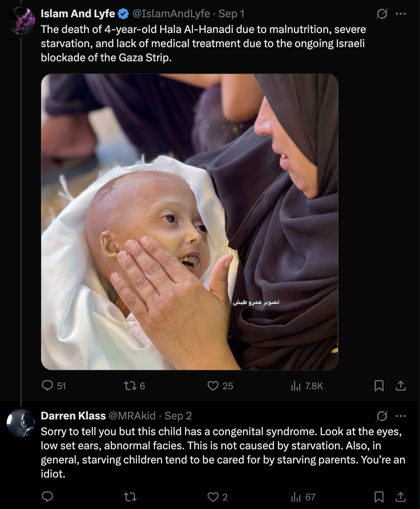
Task: Open Grok icon on Darren Klass reply
Action: click(382, 416)
